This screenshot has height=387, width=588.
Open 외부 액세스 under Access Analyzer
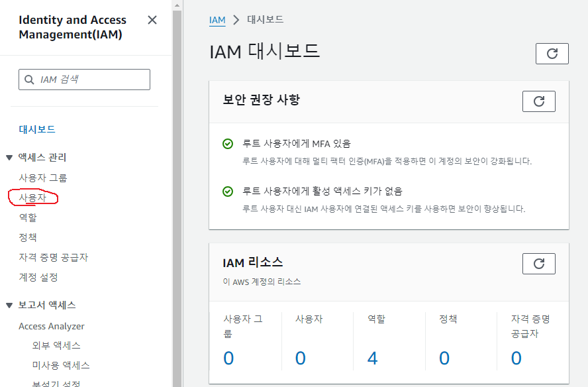click(56, 345)
